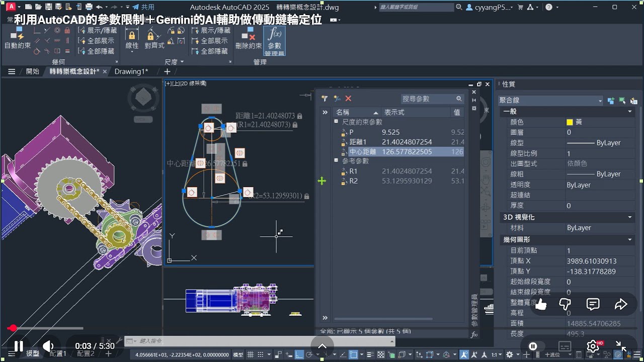The width and height of the screenshot is (644, 362).
Task: Select the Aligned (對齊式) dimensional constraint
Action: [154, 38]
